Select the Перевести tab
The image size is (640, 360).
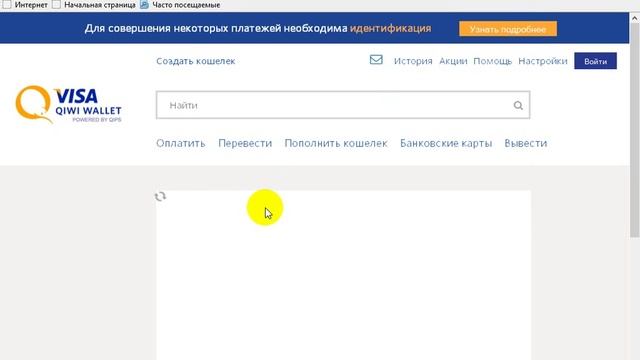pos(245,143)
